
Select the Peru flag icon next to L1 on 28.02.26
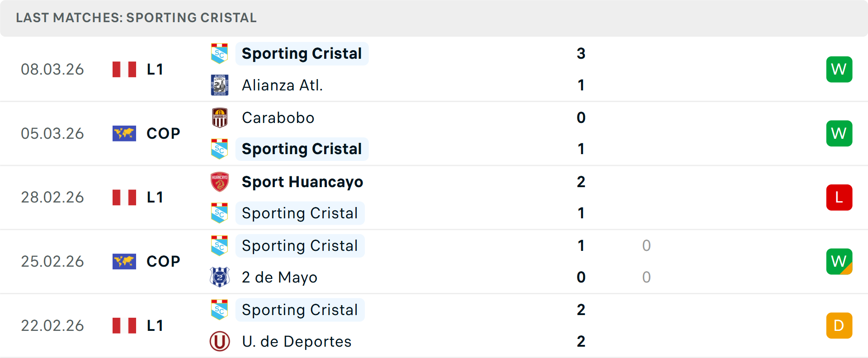point(124,197)
